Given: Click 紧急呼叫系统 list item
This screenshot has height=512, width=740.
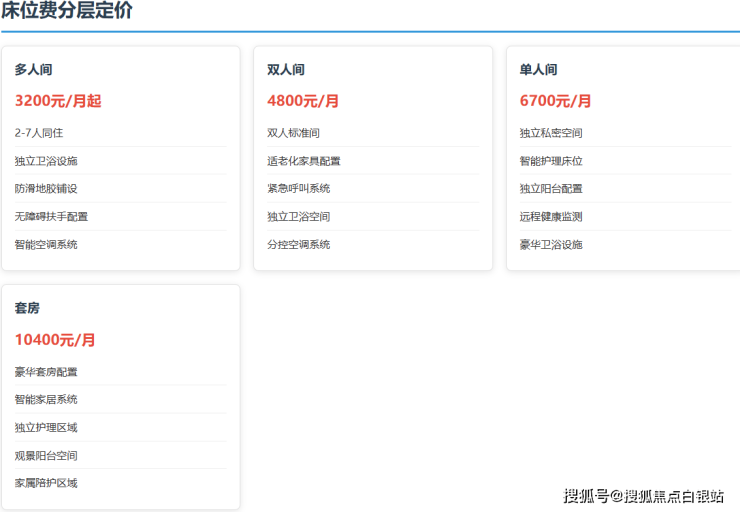Looking at the screenshot, I should (298, 188).
